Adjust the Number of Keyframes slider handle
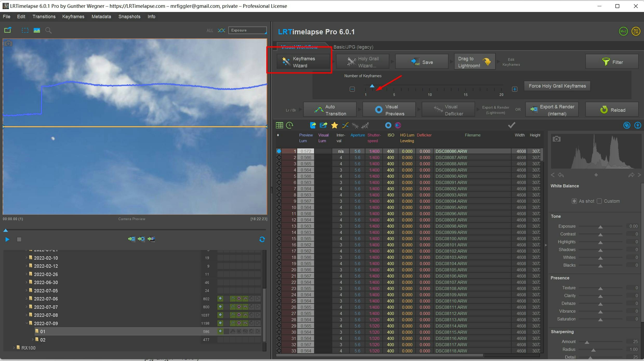The image size is (644, 361). [372, 86]
